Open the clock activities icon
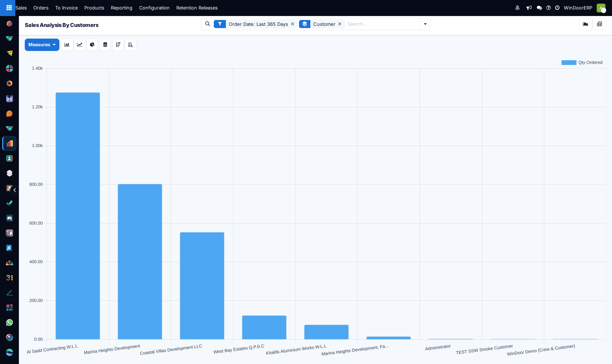 click(557, 8)
